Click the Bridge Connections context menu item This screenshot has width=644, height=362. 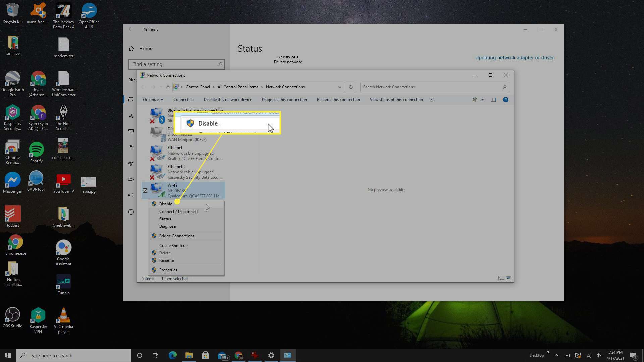click(x=176, y=236)
